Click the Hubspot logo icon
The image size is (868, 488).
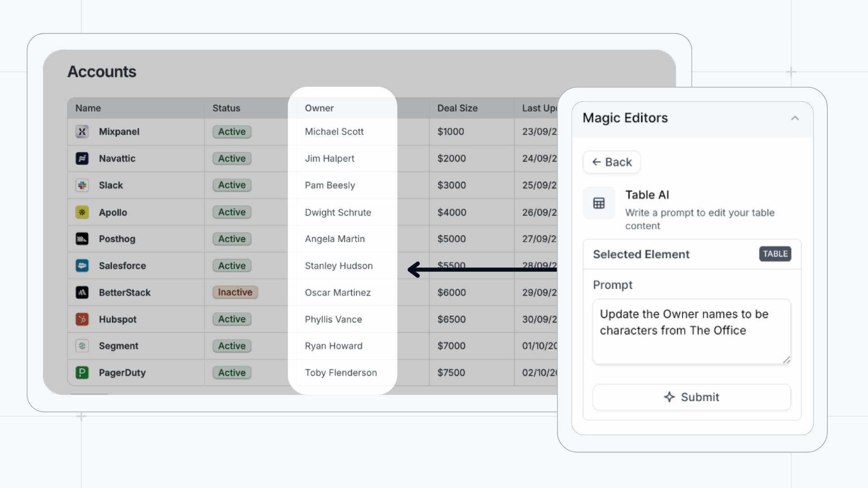[82, 319]
